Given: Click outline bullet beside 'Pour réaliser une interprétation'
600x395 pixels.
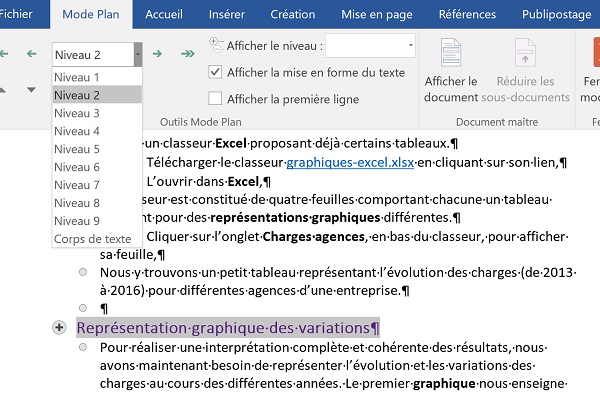Looking at the screenshot, I should pos(83,347).
